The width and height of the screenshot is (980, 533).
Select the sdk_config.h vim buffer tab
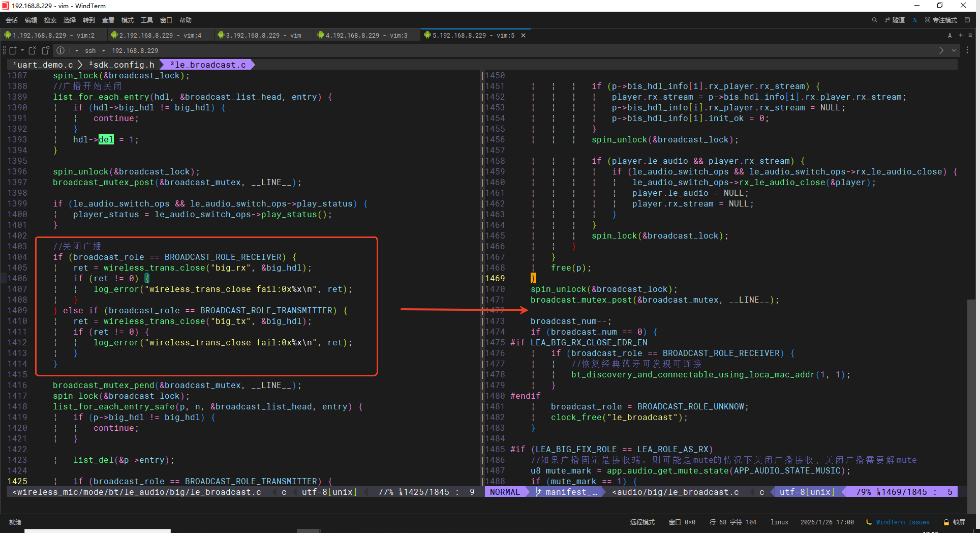click(x=121, y=65)
